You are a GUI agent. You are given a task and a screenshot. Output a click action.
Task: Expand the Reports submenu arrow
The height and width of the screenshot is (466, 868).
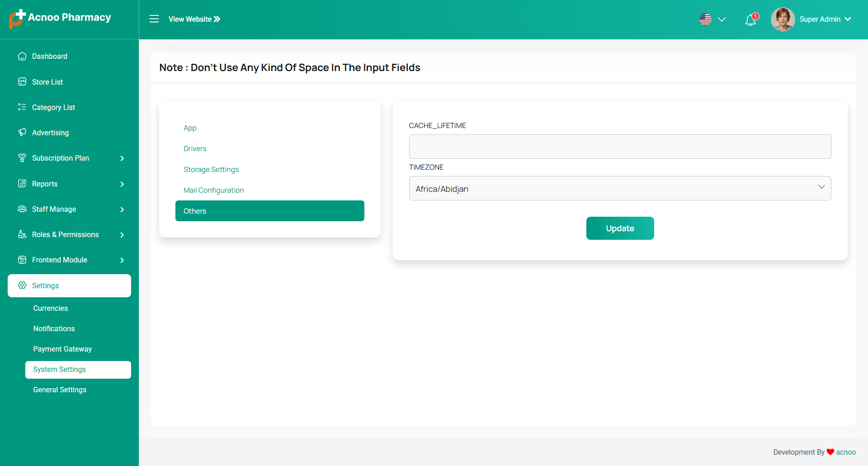click(122, 184)
